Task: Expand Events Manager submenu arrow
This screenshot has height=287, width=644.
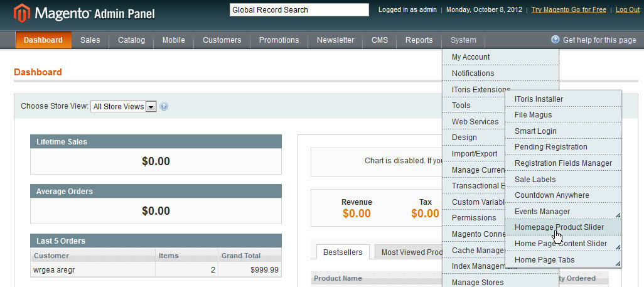Action: tap(617, 215)
